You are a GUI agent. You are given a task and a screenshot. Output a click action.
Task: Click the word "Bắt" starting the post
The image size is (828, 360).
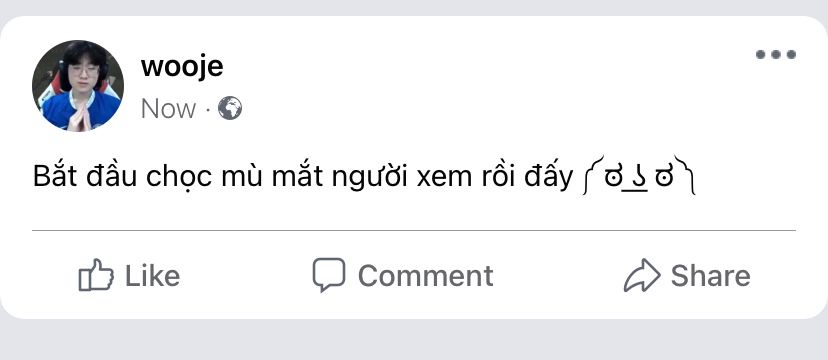(x=55, y=177)
